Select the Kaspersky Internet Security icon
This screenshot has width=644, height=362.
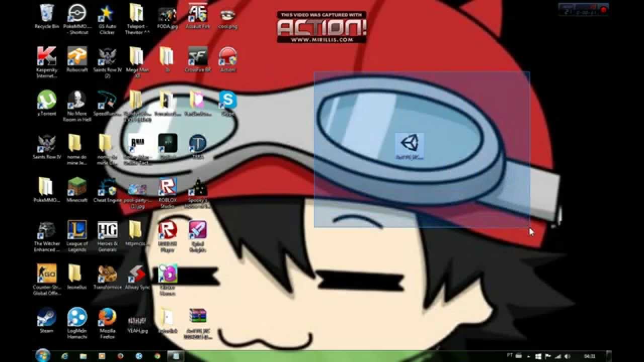(x=47, y=63)
